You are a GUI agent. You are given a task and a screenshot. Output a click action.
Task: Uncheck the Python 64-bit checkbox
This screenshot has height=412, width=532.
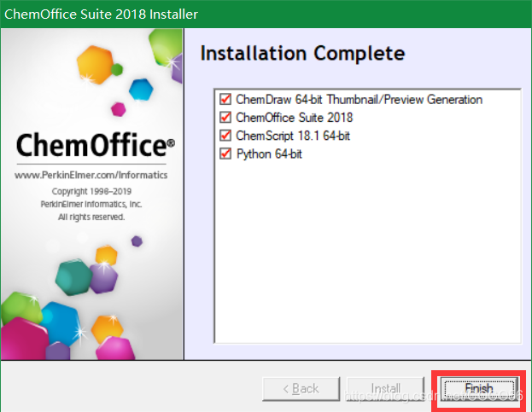pyautogui.click(x=225, y=154)
